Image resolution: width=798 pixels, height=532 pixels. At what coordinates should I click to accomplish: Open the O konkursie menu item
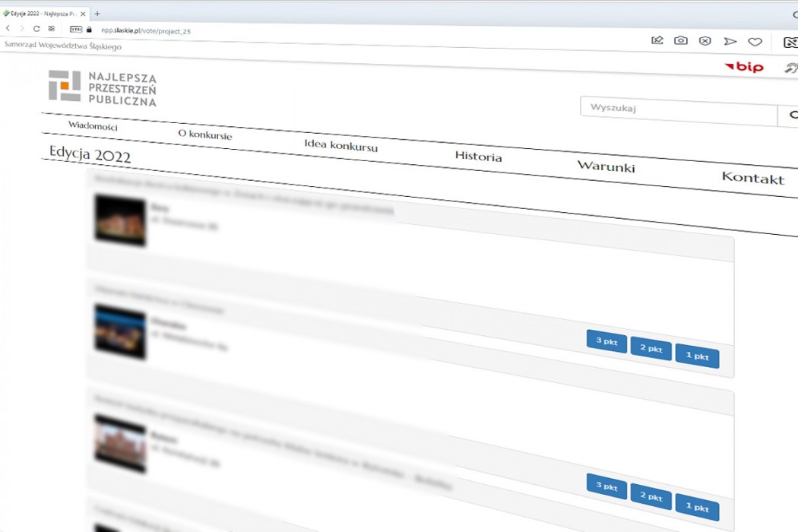pos(204,135)
